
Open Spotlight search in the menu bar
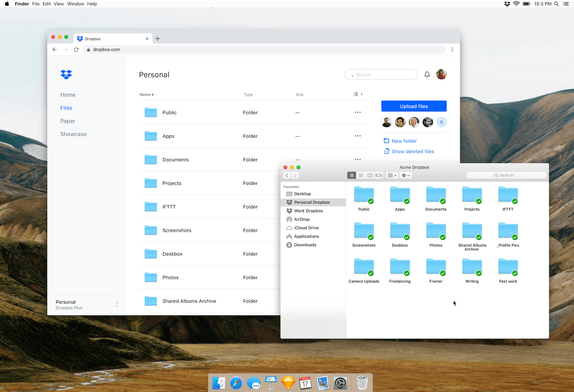coord(556,4)
